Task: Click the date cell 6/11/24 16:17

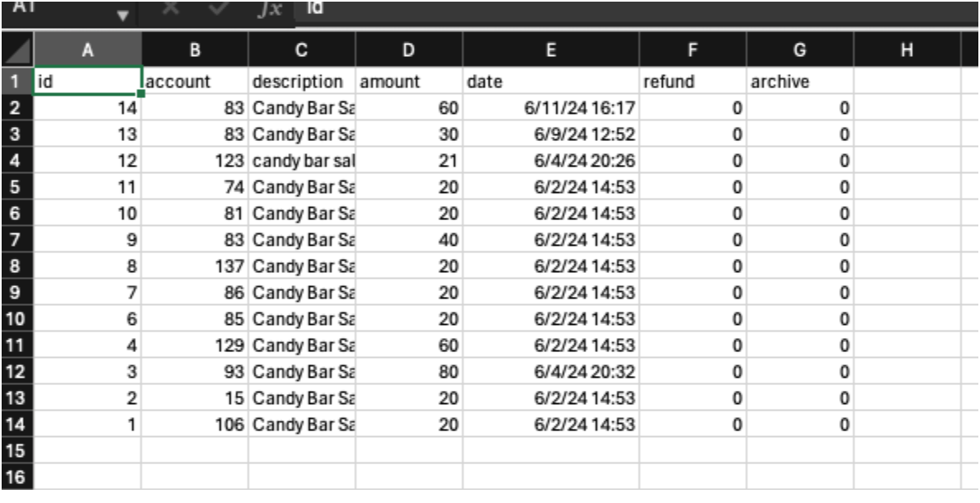Action: point(550,108)
